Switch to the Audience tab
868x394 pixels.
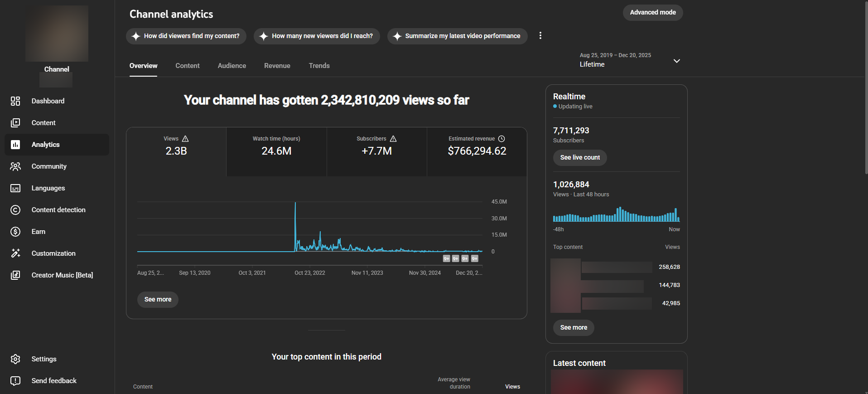[x=231, y=66]
